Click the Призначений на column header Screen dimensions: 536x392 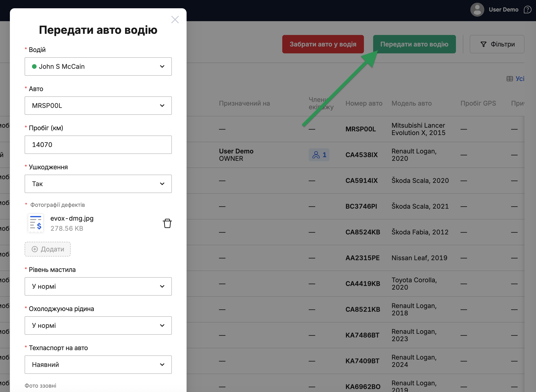click(x=244, y=103)
